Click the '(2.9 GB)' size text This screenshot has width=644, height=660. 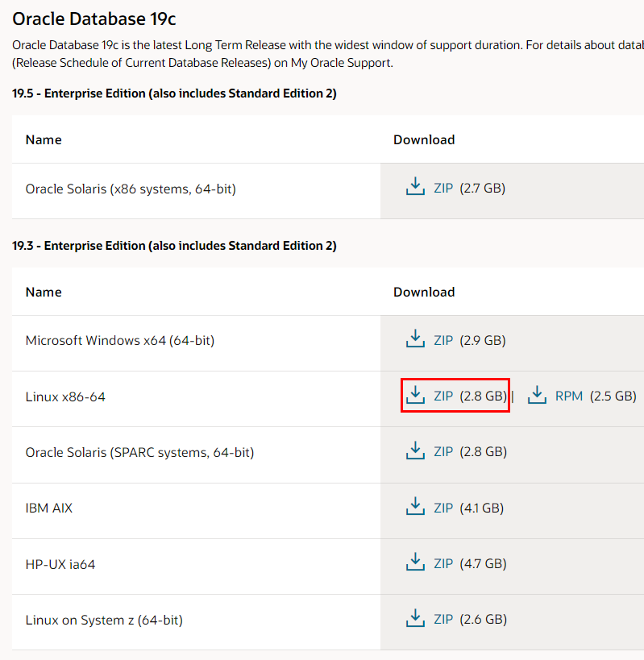point(483,341)
